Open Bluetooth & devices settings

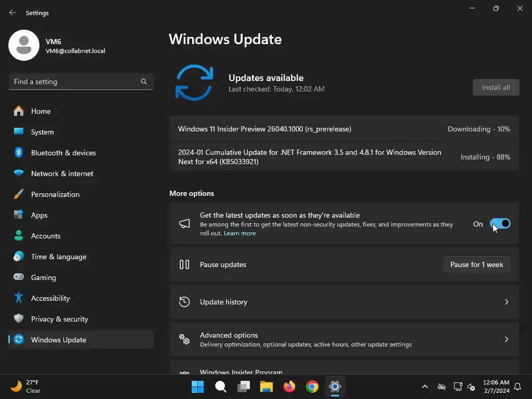pyautogui.click(x=81, y=153)
